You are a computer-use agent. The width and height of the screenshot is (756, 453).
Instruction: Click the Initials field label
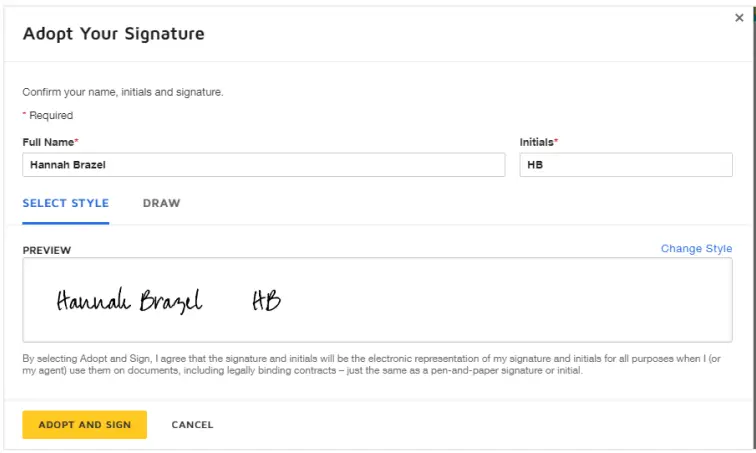coord(536,142)
